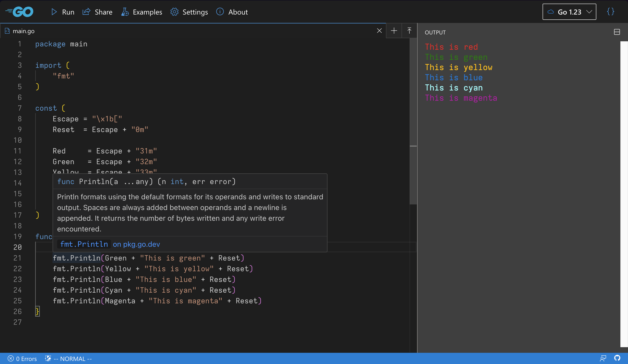Open the Examples menu
This screenshot has width=628, height=364.
142,12
